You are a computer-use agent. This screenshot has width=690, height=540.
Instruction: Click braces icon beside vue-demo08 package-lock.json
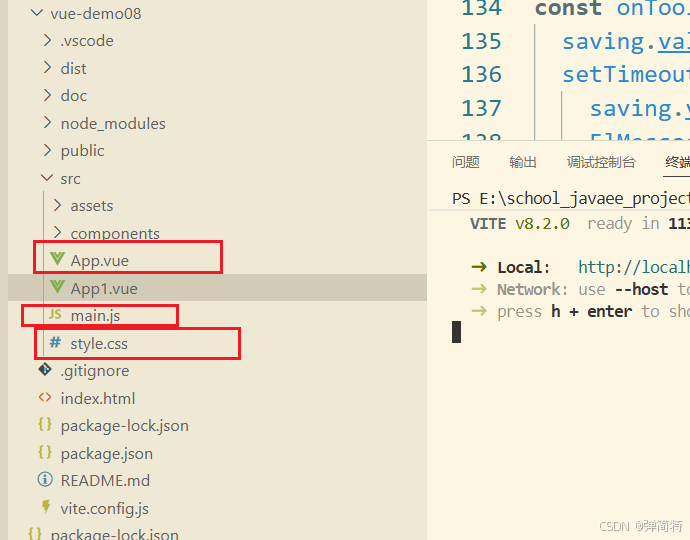tap(45, 425)
